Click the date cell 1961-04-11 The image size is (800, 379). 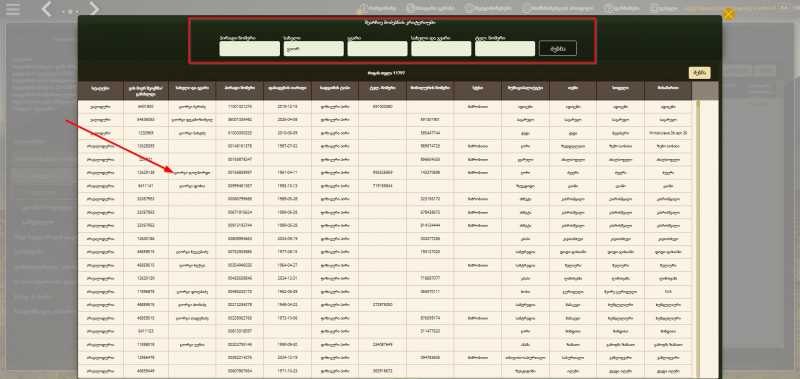(x=287, y=173)
